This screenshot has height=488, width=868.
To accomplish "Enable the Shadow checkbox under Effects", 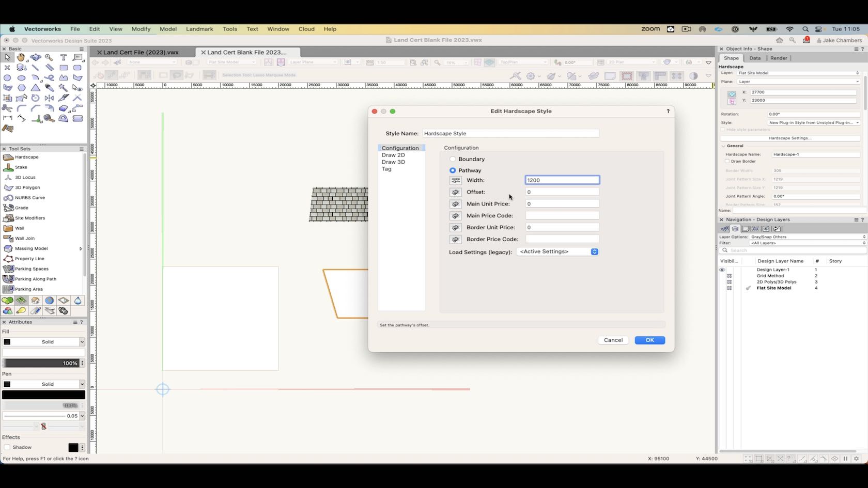I will [8, 447].
